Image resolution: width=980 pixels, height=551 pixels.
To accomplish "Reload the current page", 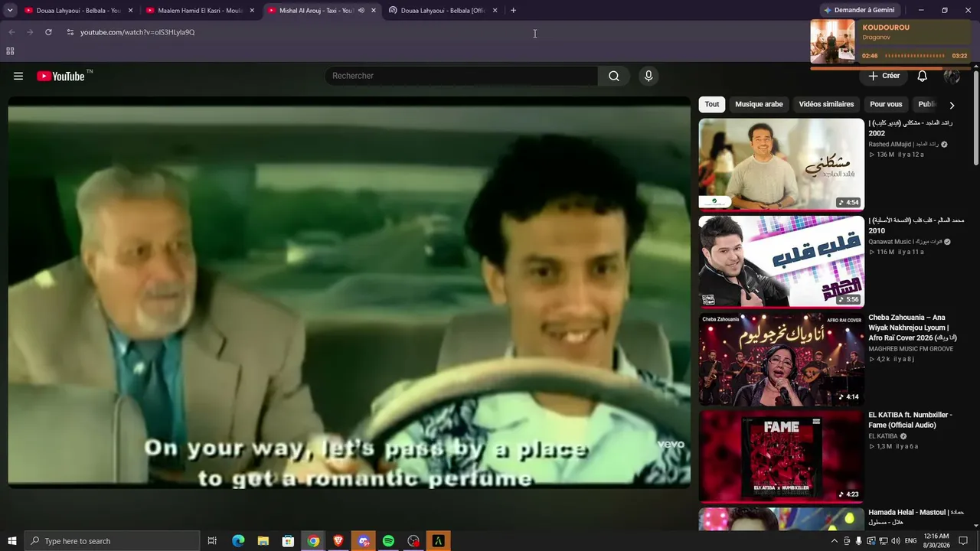I will [48, 32].
